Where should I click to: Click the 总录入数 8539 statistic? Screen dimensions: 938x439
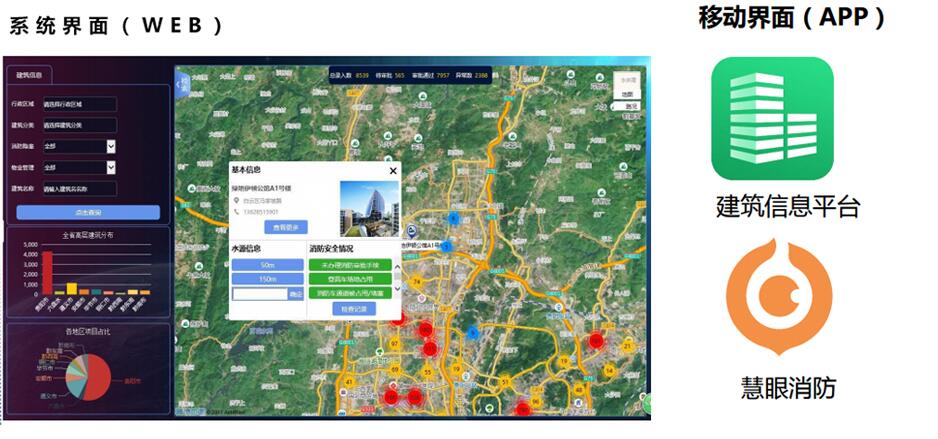(349, 75)
